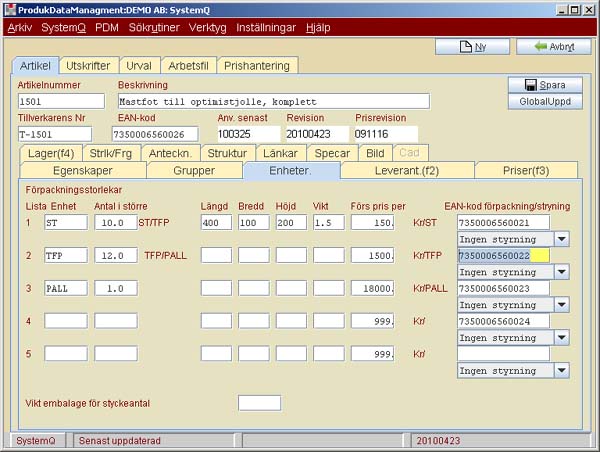Open row 2 Ingen styrning dropdown

pyautogui.click(x=561, y=272)
